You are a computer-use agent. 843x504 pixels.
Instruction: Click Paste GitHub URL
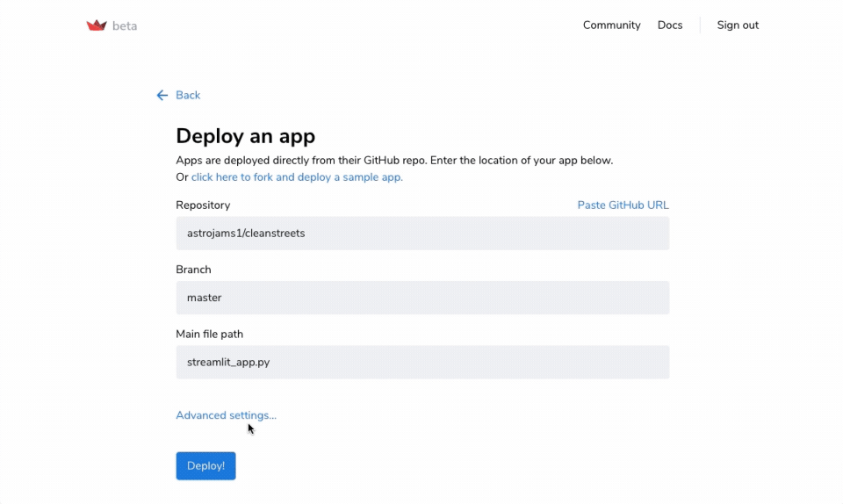(623, 205)
